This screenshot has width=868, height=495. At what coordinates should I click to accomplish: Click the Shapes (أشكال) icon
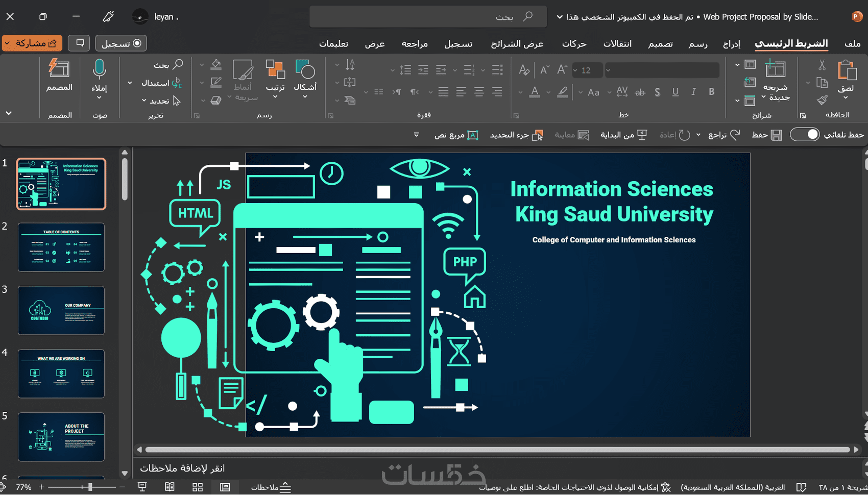tap(305, 70)
